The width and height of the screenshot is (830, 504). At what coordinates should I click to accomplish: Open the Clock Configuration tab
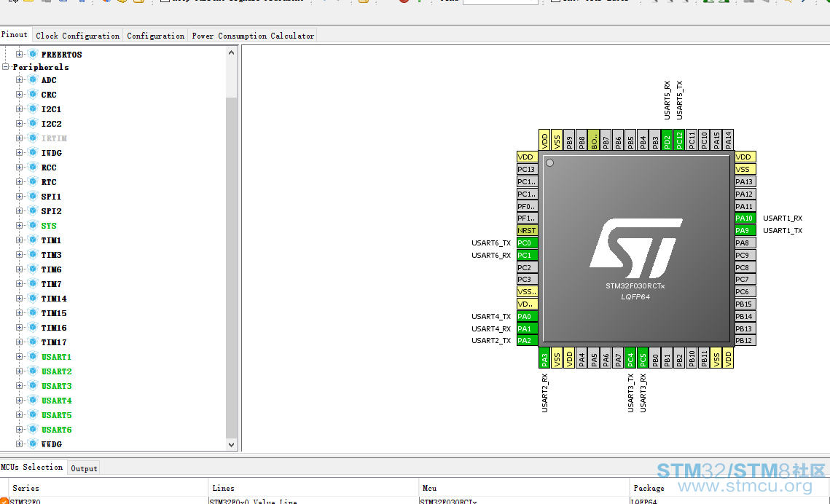pos(78,36)
